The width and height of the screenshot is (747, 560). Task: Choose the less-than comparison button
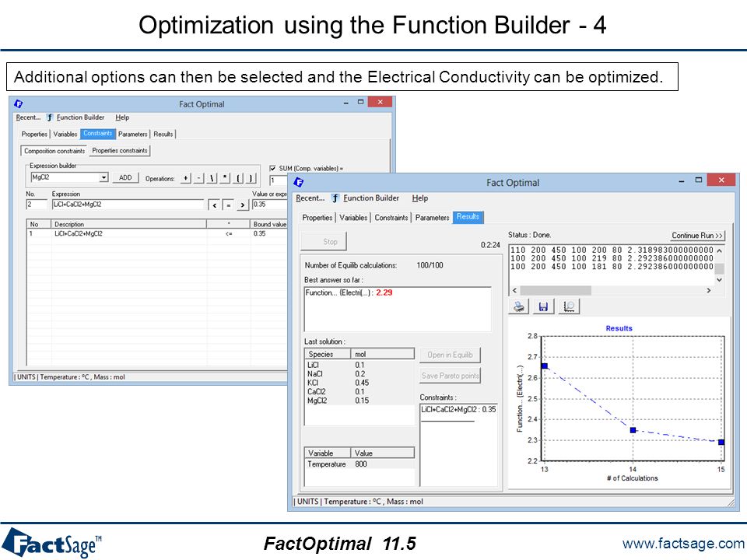click(x=215, y=205)
